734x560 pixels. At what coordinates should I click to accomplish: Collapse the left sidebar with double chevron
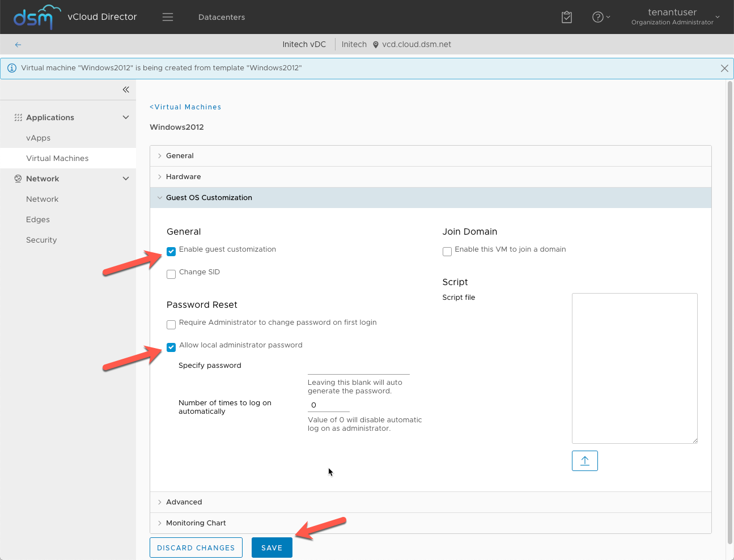tap(126, 90)
